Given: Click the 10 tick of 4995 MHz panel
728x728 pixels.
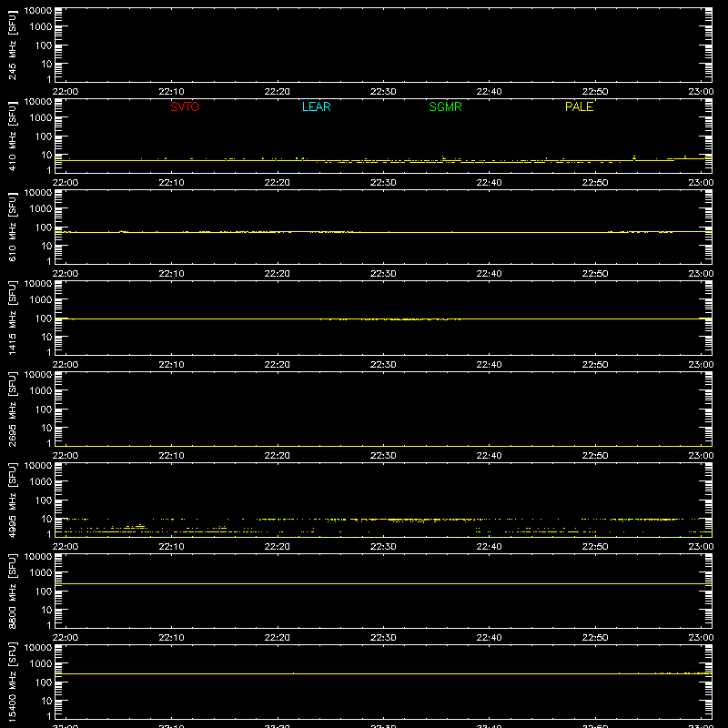Looking at the screenshot, I should point(46,519).
